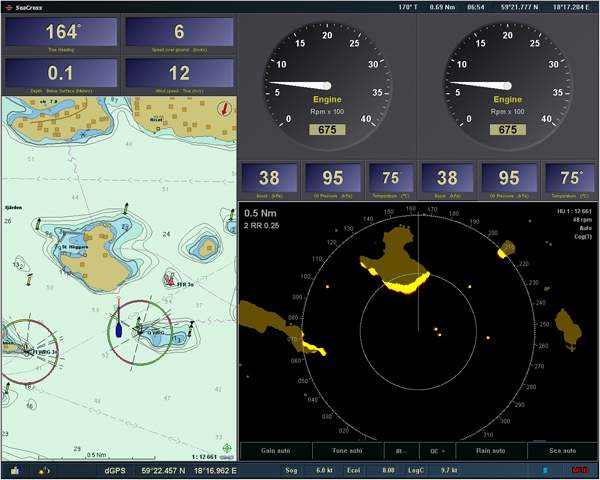Screen dimensions: 600x480
Task: Open the OC radar option button
Action: pos(436,451)
